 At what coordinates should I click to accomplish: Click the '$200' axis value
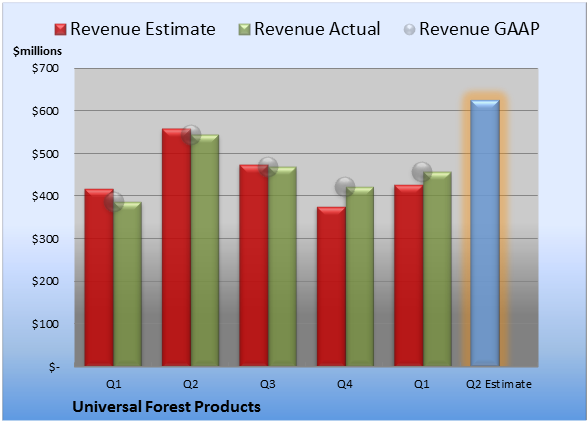click(45, 281)
